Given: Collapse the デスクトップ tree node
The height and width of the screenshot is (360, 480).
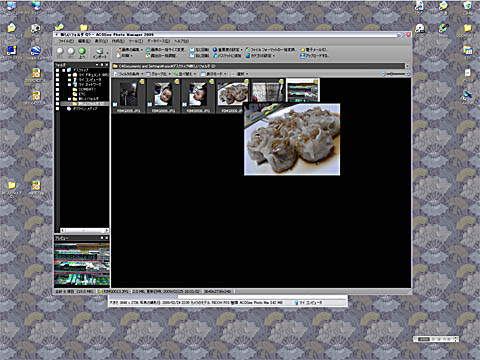Looking at the screenshot, I should pos(63,70).
